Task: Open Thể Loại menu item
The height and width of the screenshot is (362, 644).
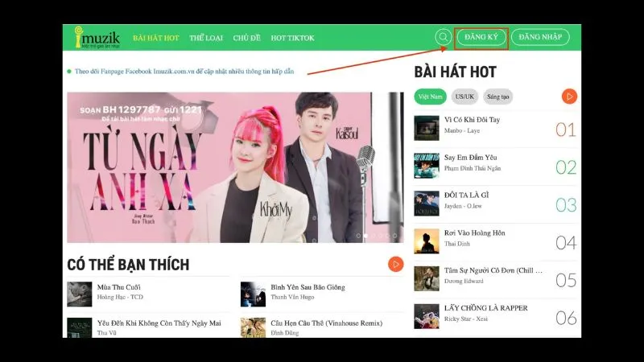Action: [206, 38]
